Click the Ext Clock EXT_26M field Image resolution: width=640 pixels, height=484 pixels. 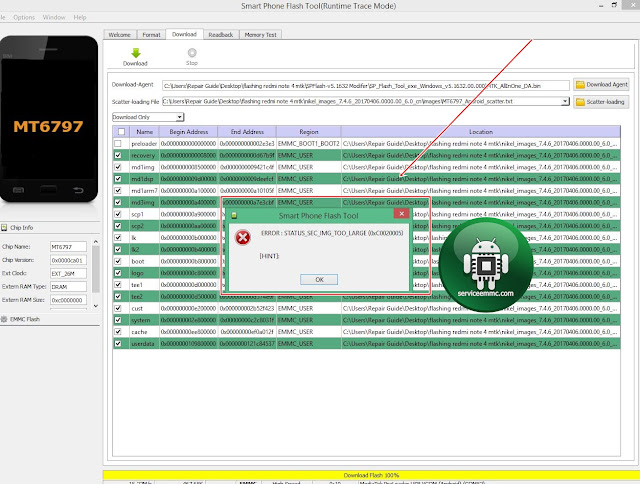(x=68, y=273)
